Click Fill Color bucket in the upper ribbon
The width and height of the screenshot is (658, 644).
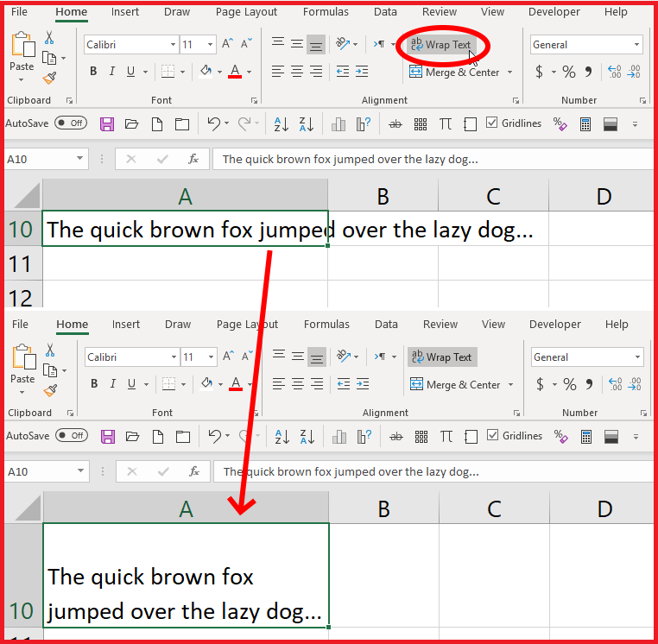coord(206,72)
